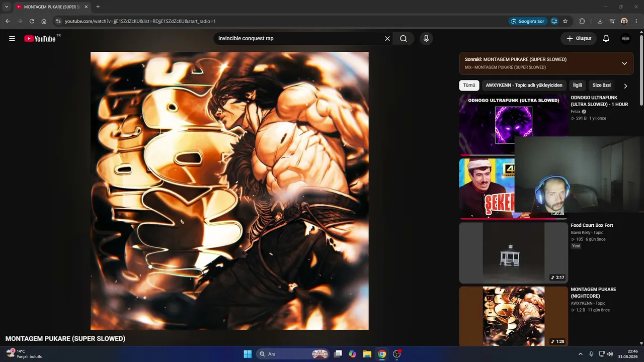Expand the Sonraki mix playlist panel
Screen dimensions: 644x362
(x=624, y=63)
